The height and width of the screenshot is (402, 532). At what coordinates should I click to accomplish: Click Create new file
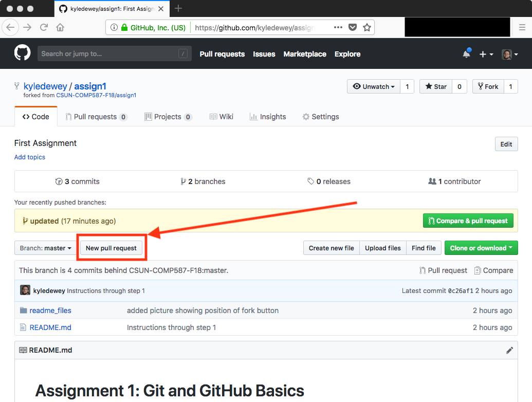(331, 248)
